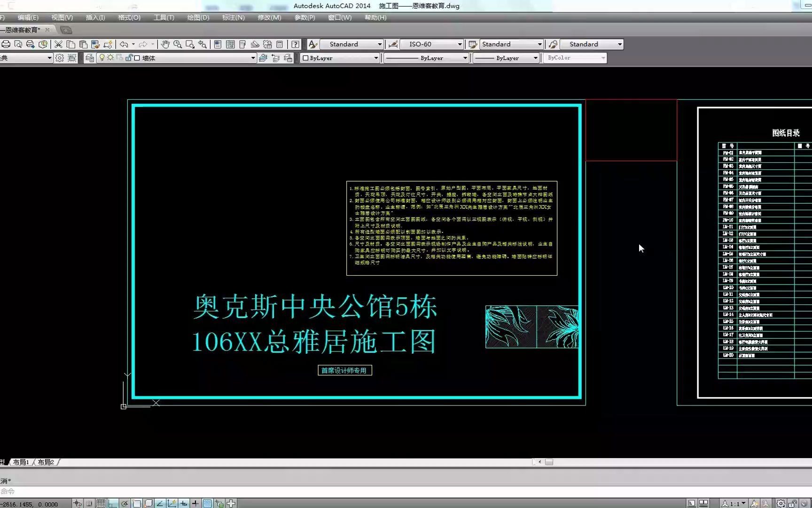The image size is (812, 508).
Task: Click the Clean Screen button bottom right
Action: pos(803,503)
